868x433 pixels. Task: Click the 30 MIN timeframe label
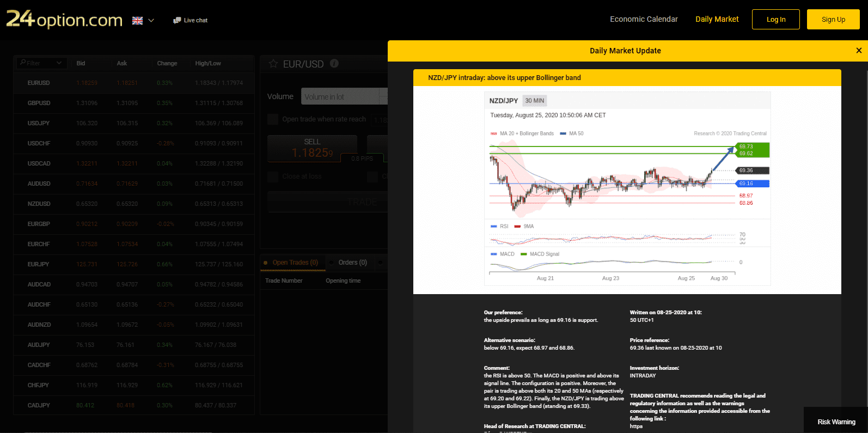[x=534, y=101]
